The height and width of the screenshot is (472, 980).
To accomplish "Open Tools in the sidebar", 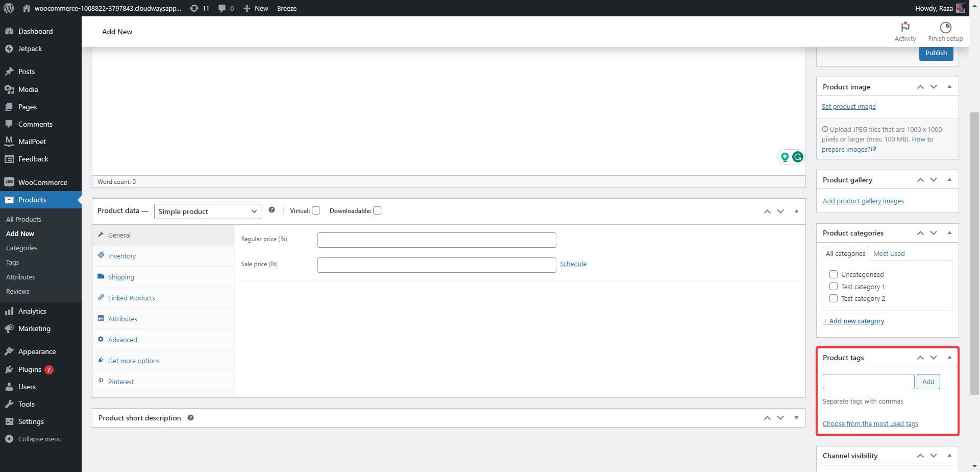I will 41,404.
